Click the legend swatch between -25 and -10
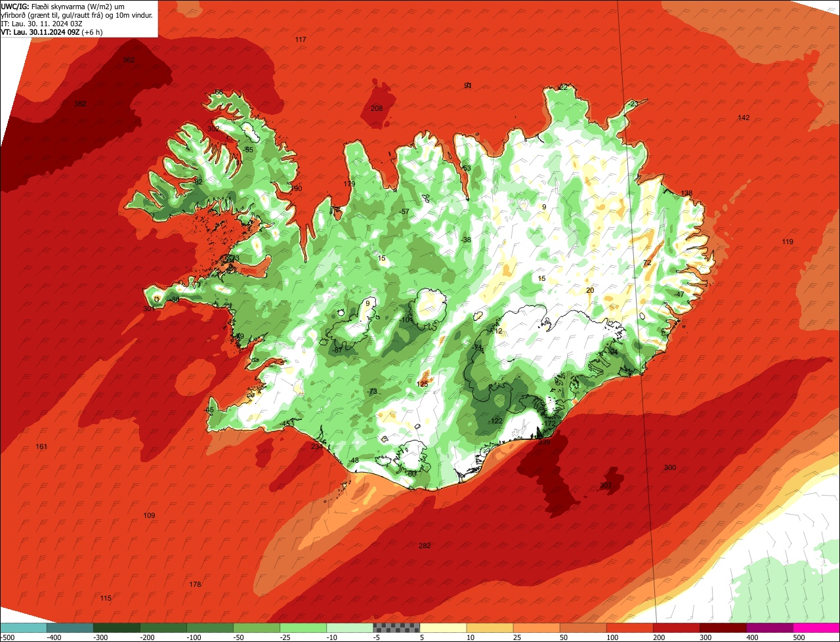Image resolution: width=840 pixels, height=642 pixels. click(x=303, y=628)
